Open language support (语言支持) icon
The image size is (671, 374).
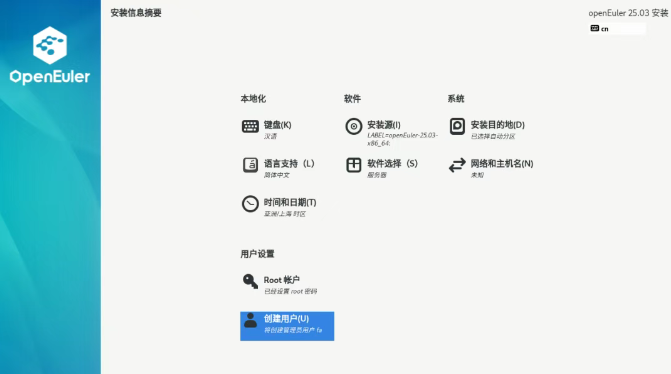(x=250, y=165)
